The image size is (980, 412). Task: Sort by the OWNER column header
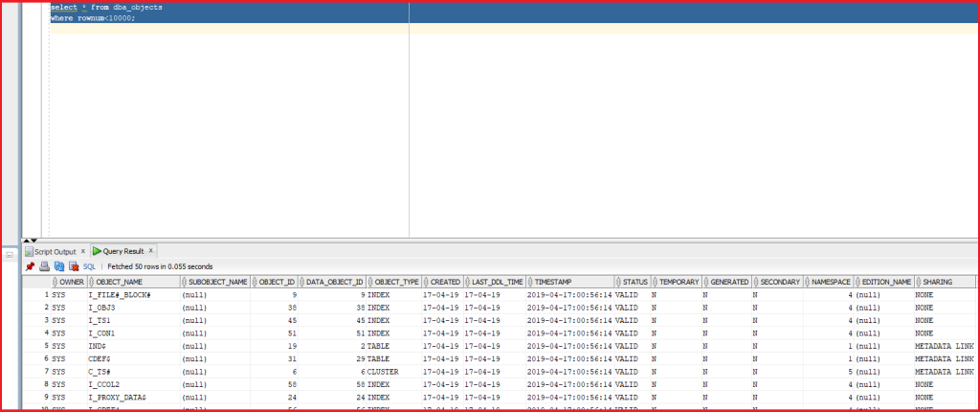click(71, 282)
